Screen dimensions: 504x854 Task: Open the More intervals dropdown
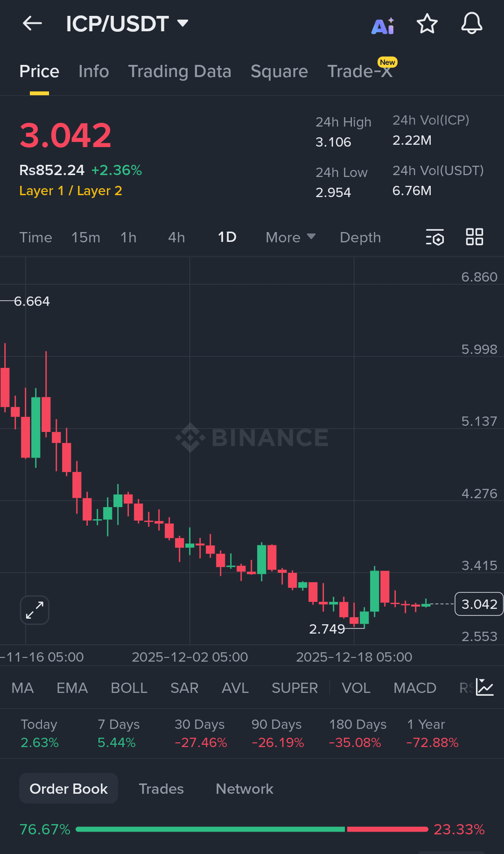(291, 237)
